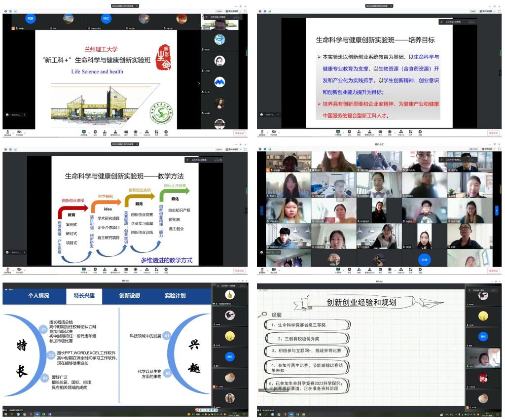Toggle microphone mute in 兰州理工大学 slide meeting

tap(8, 132)
